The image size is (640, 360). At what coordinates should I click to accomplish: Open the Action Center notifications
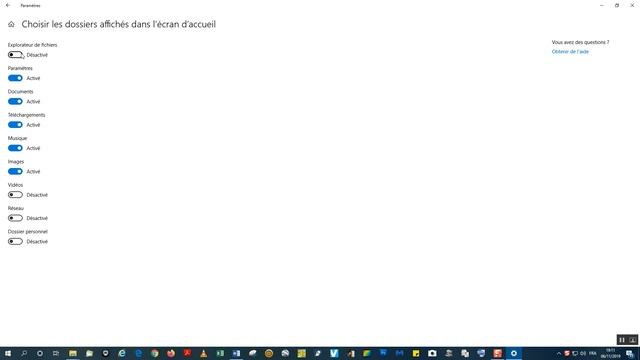(630, 353)
